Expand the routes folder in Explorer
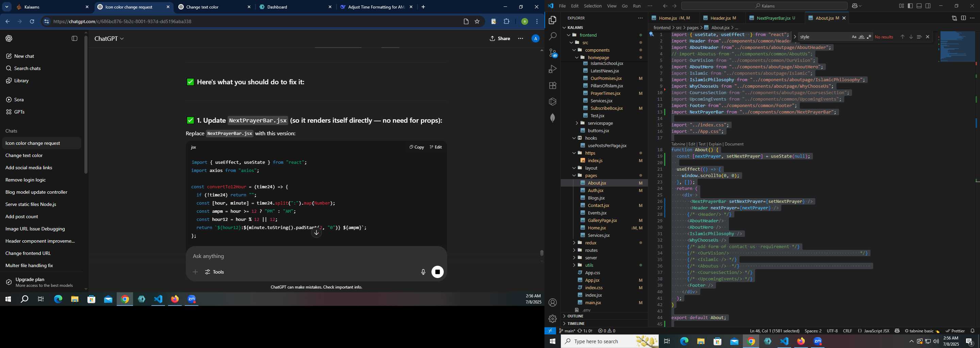The width and height of the screenshot is (980, 348). pos(574,250)
